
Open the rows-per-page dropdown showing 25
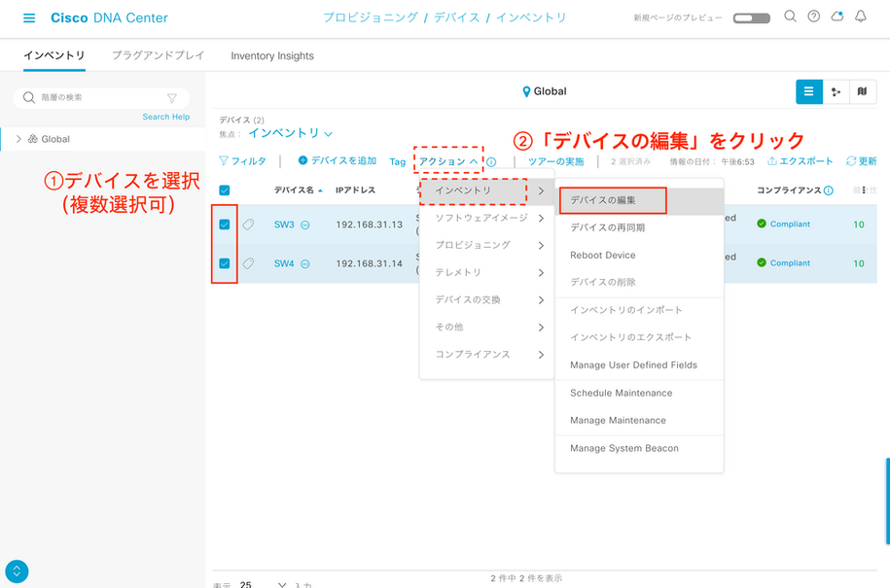tap(263, 584)
